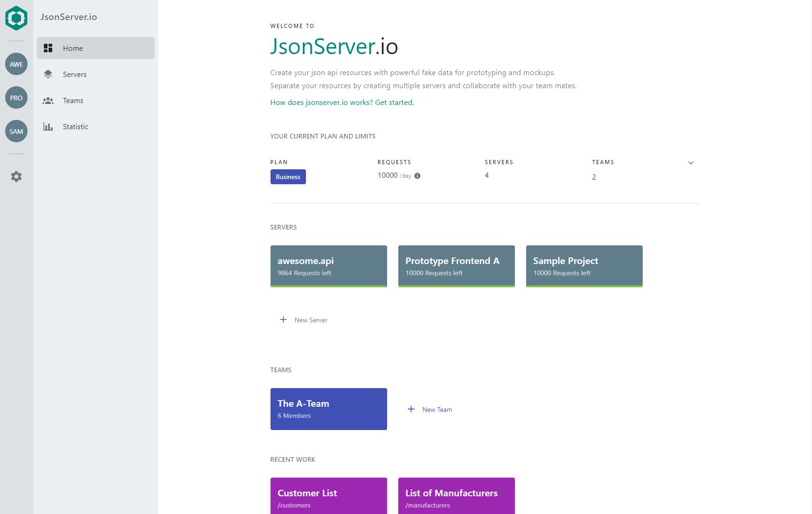Click the info icon beside the requests limit
This screenshot has height=514, width=812.
click(417, 176)
